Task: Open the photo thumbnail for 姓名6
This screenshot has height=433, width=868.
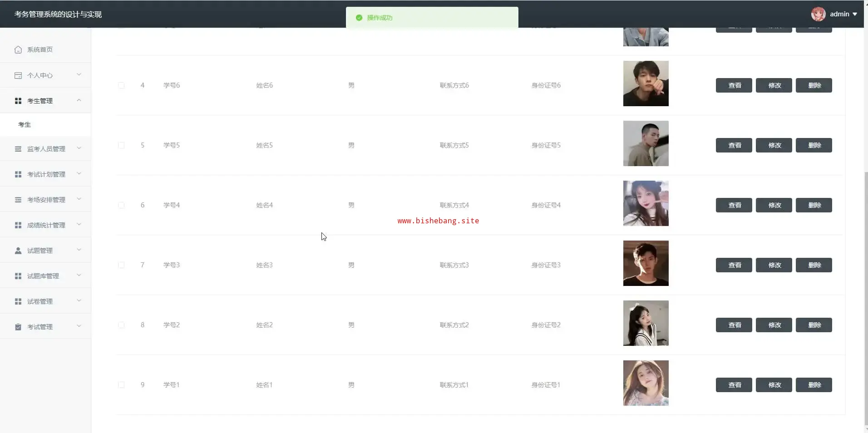Action: coord(646,84)
